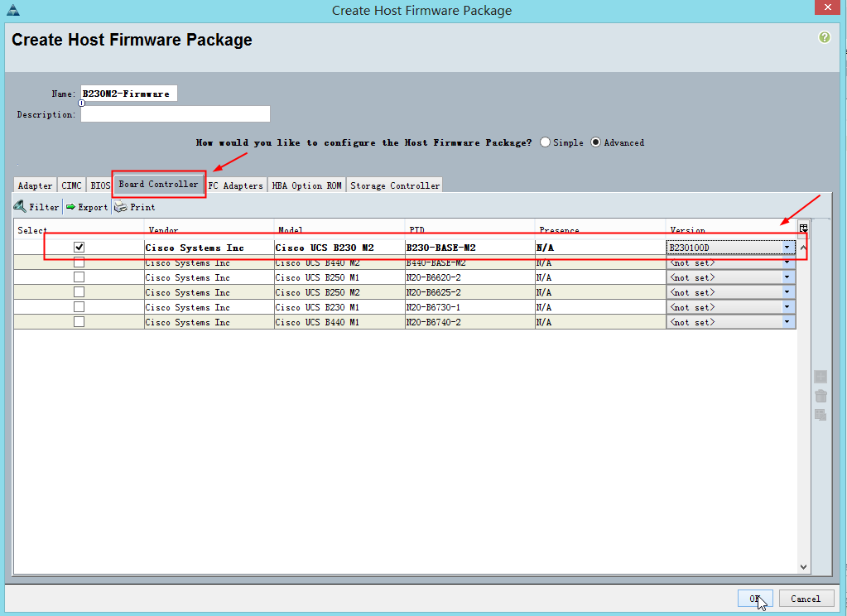Click the add row plus icon
The width and height of the screenshot is (847, 616).
pyautogui.click(x=821, y=377)
